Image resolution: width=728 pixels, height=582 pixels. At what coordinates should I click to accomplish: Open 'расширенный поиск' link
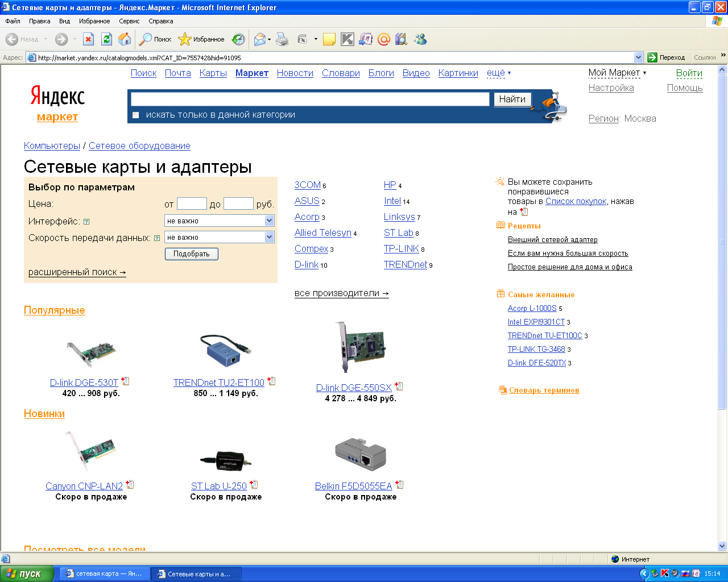tap(77, 272)
